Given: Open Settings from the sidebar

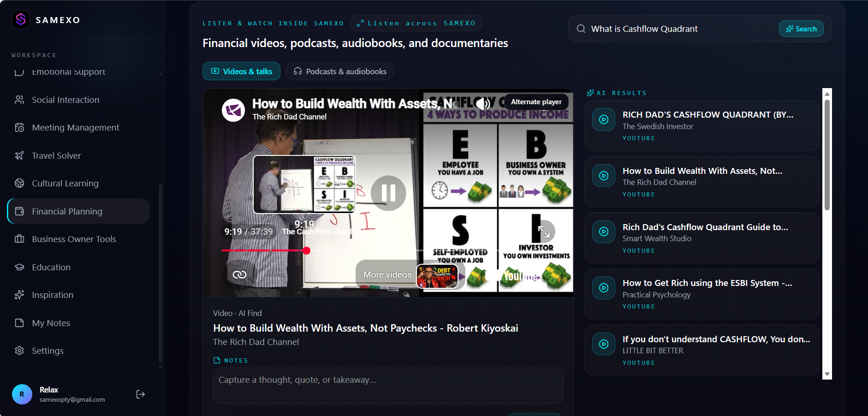Looking at the screenshot, I should point(78,351).
